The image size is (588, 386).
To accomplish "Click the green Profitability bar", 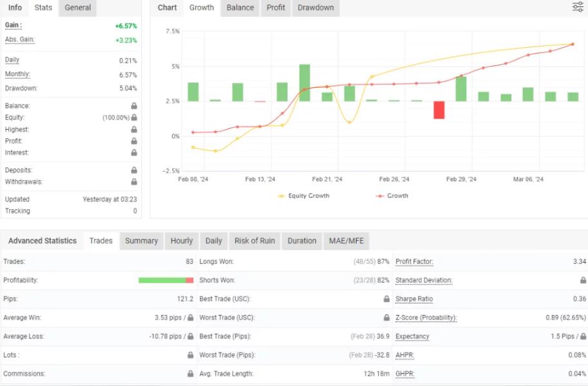I will pyautogui.click(x=162, y=280).
